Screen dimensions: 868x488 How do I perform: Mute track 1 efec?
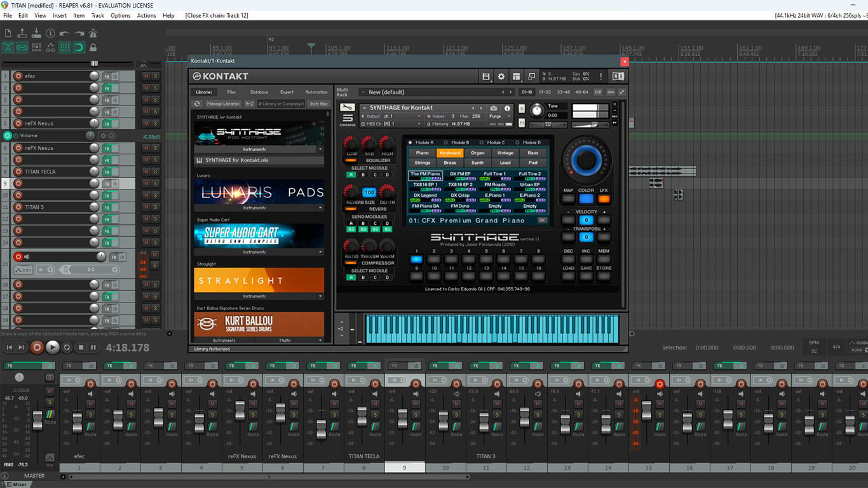(146, 76)
